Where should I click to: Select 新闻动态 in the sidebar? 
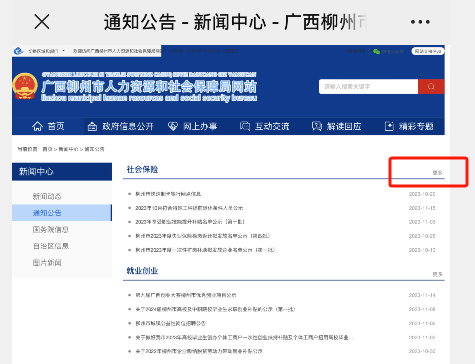(x=47, y=196)
